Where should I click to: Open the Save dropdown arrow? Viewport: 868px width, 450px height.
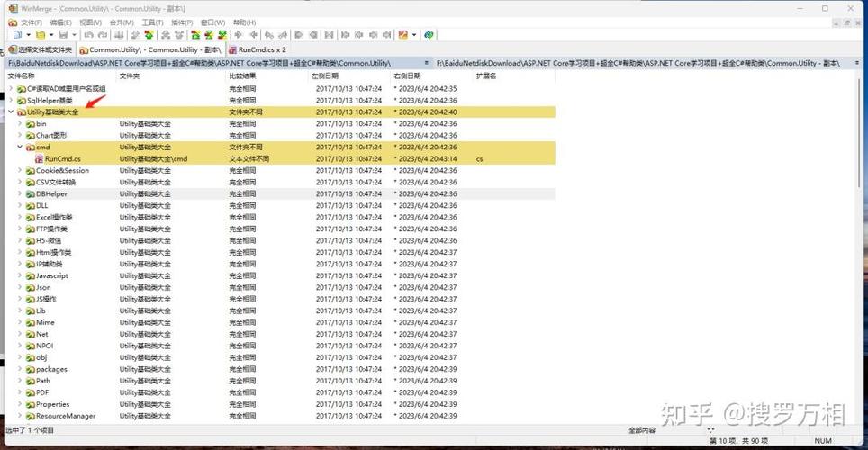pyautogui.click(x=74, y=35)
